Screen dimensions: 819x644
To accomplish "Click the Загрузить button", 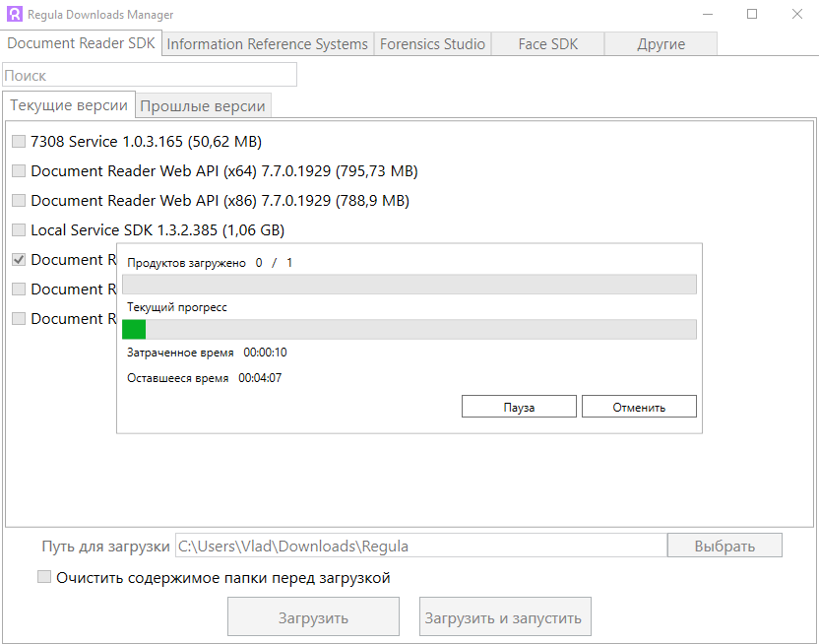I will click(x=313, y=617).
